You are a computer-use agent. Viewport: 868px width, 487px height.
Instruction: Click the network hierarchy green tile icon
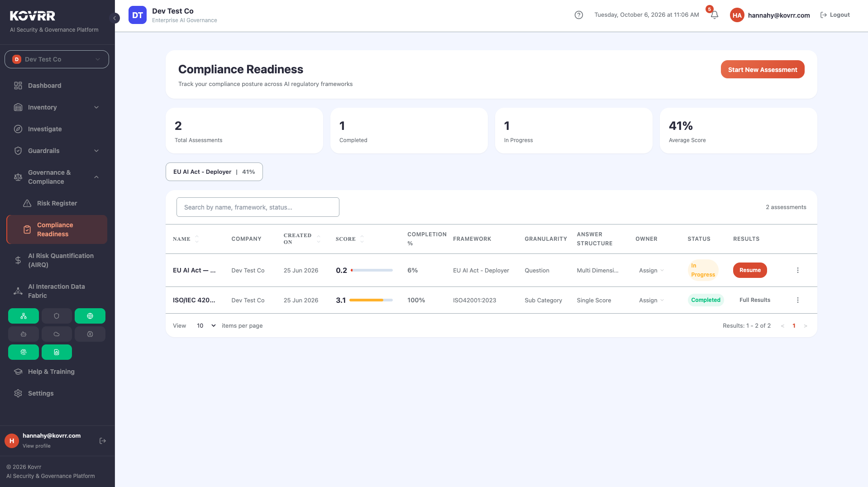coord(24,316)
